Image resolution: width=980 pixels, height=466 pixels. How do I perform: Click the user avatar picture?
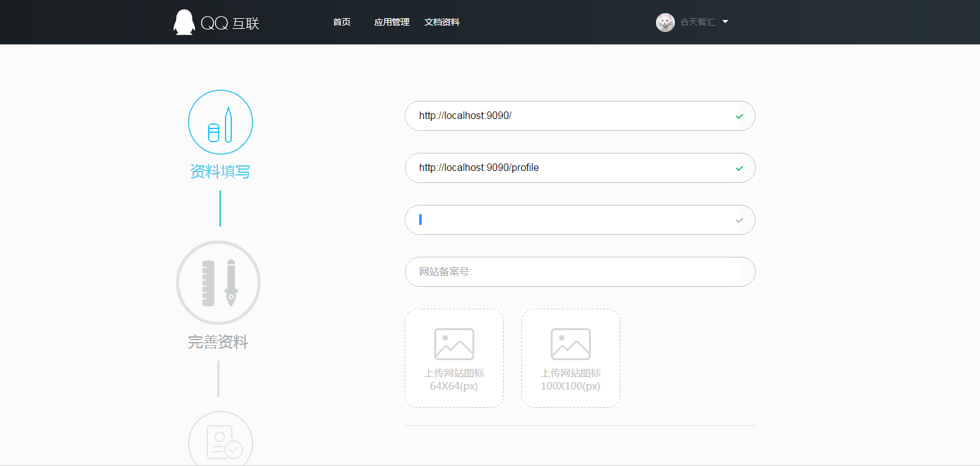tap(665, 23)
